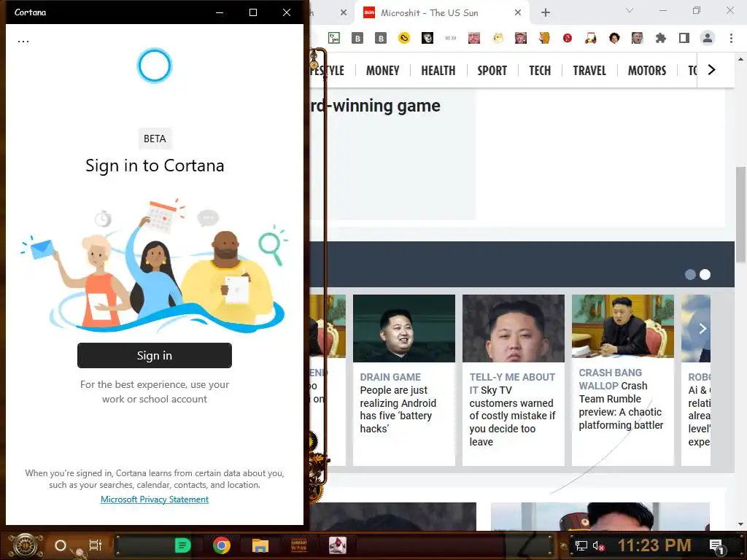This screenshot has height=560, width=747.
Task: Open the Cortana three-dots menu
Action: point(23,42)
